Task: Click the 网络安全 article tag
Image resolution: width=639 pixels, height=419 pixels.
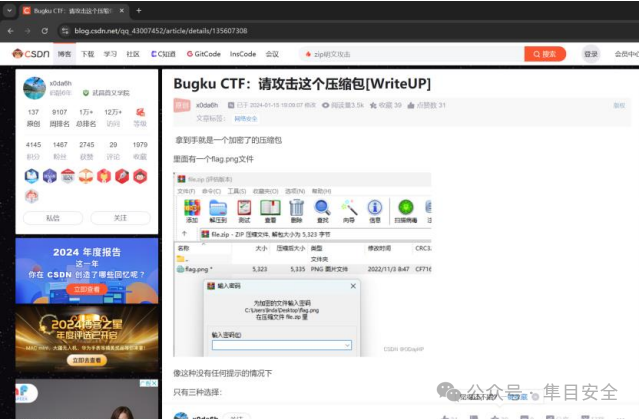Action: click(x=246, y=119)
